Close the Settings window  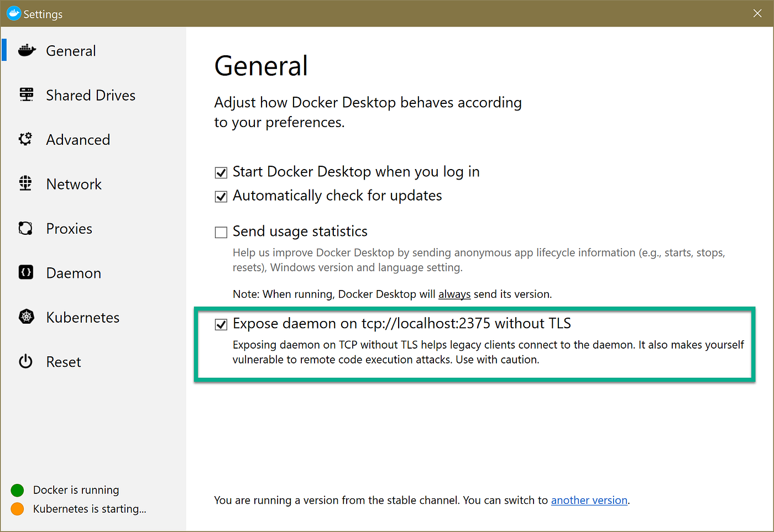click(x=757, y=13)
